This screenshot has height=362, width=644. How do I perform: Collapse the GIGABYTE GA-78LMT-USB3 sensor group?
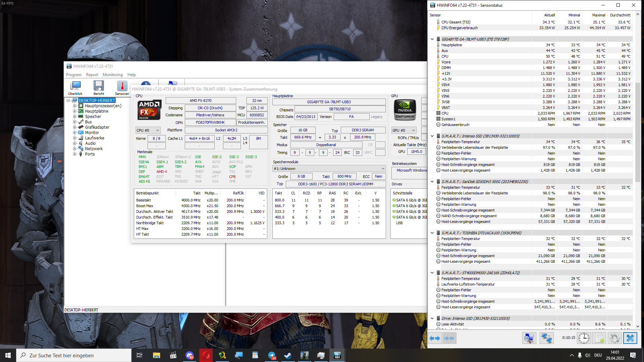click(432, 39)
